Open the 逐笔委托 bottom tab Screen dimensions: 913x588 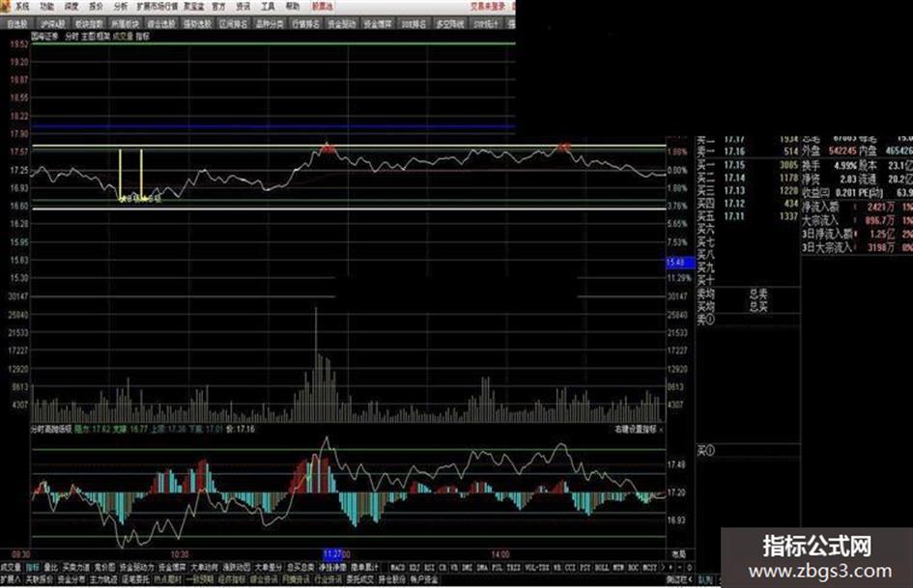(135, 580)
